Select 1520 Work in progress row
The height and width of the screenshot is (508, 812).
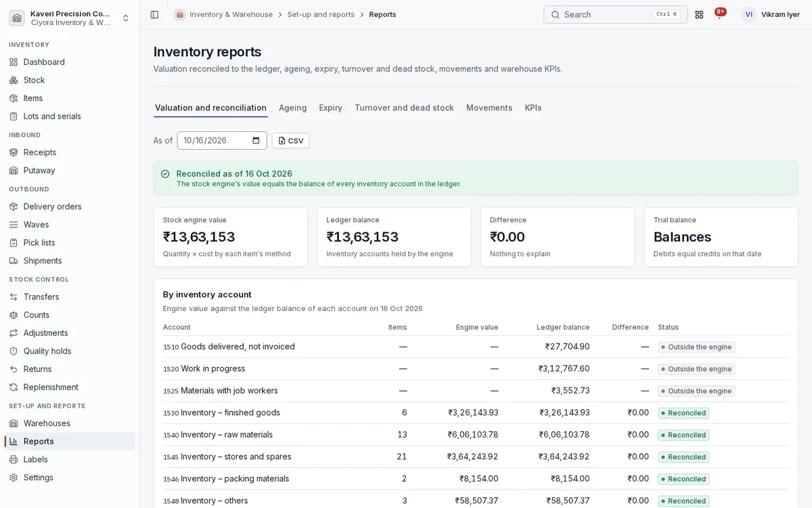pos(476,368)
